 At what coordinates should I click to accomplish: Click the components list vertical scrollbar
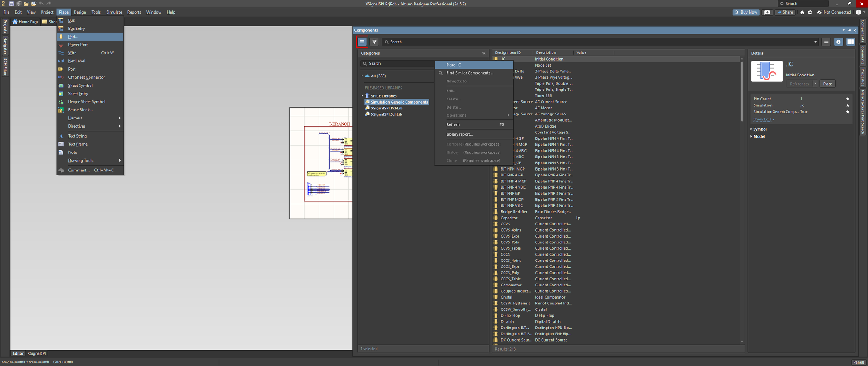pyautogui.click(x=742, y=90)
